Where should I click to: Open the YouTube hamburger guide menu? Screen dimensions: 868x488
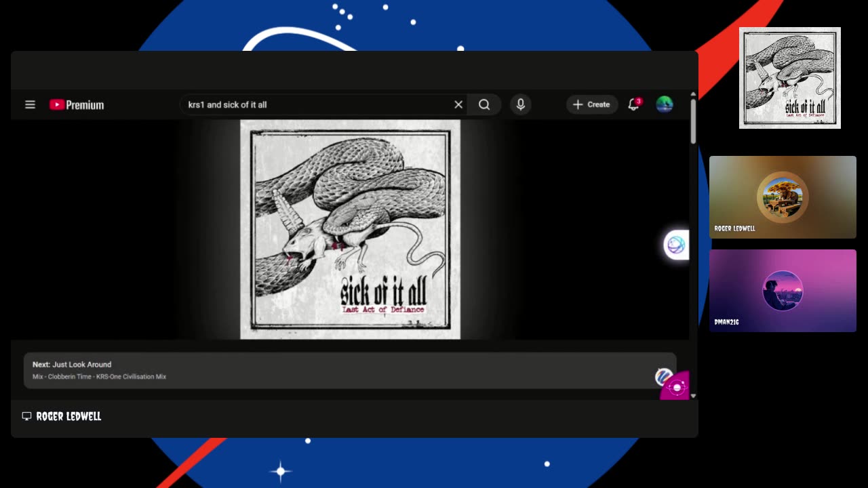click(30, 104)
